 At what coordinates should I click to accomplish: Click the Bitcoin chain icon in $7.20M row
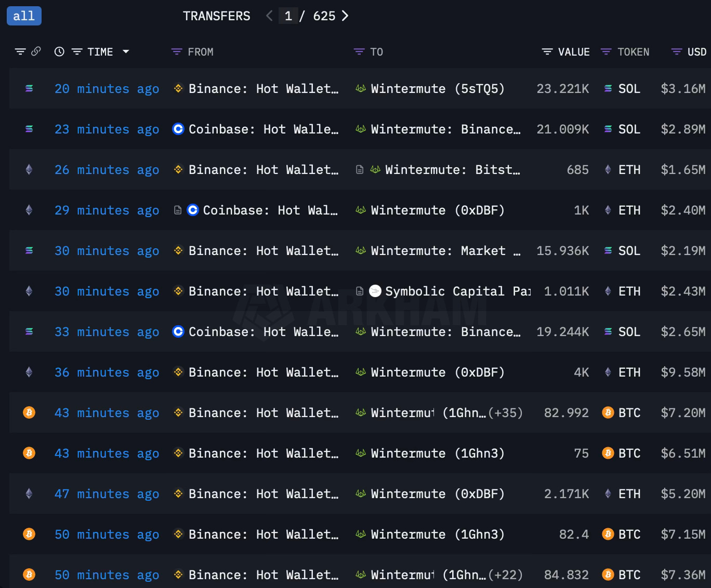click(29, 413)
